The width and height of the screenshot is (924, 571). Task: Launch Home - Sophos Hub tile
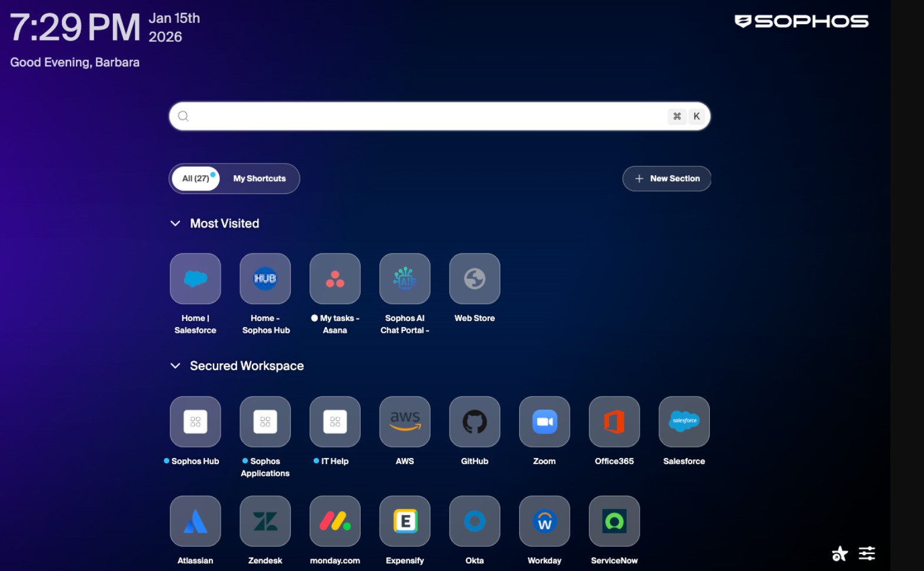coord(265,279)
